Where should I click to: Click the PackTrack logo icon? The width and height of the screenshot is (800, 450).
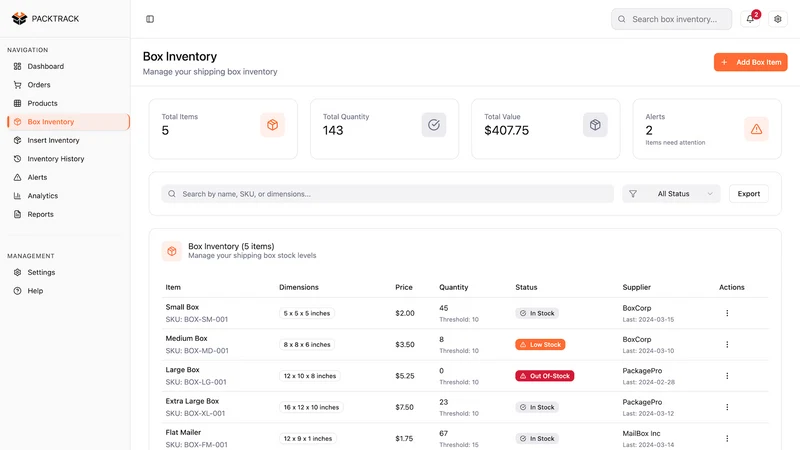click(19, 18)
